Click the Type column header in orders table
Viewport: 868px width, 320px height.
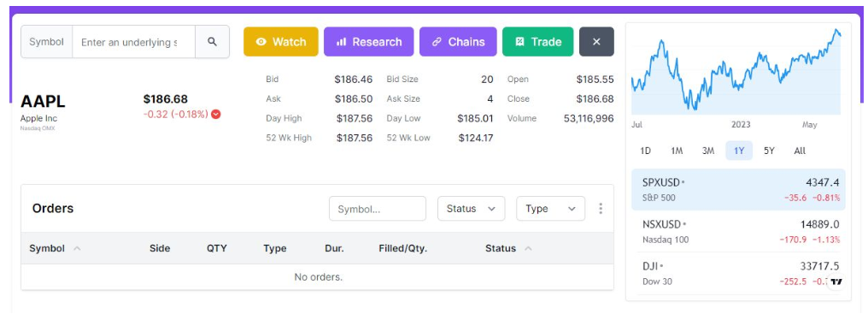coord(274,248)
